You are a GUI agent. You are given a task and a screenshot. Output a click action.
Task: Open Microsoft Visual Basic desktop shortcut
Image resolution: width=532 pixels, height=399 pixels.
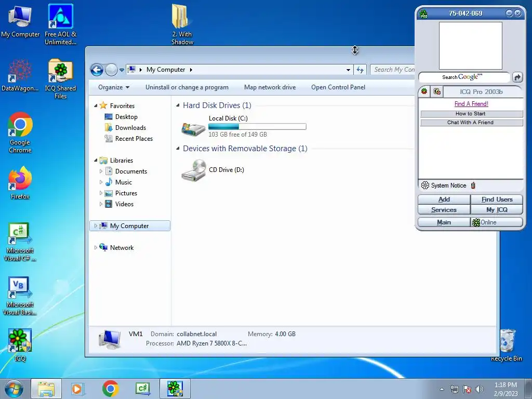(x=20, y=296)
